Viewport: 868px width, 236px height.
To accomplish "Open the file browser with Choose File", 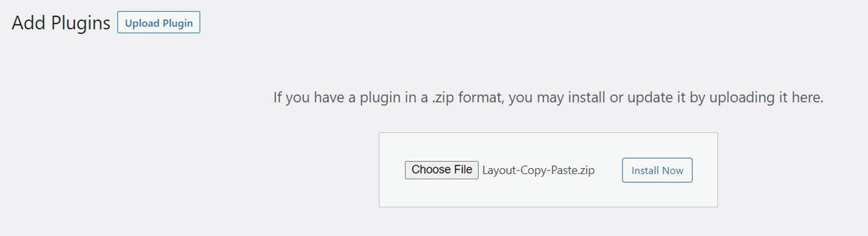I will coord(441,170).
